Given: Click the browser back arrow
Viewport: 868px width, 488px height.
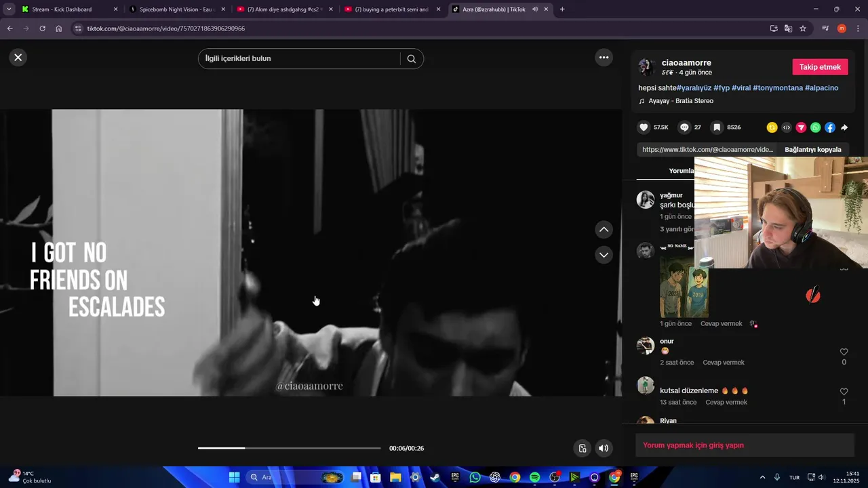Looking at the screenshot, I should 9,28.
